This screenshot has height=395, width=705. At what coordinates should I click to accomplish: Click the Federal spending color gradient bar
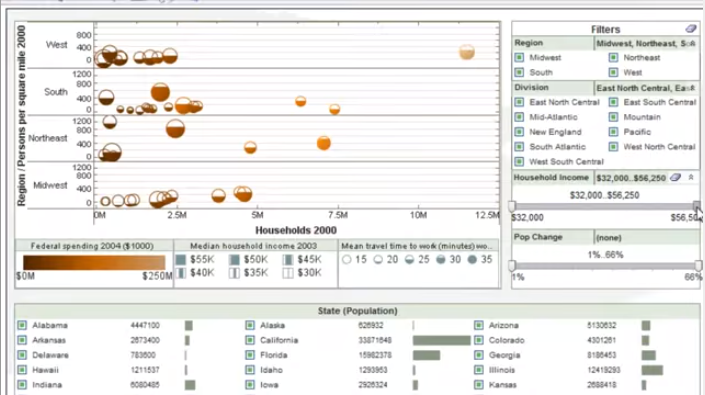click(94, 263)
